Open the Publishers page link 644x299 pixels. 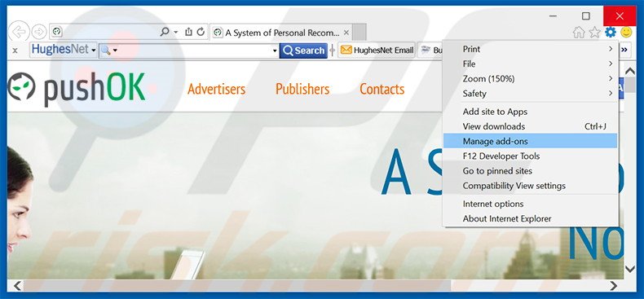point(302,89)
